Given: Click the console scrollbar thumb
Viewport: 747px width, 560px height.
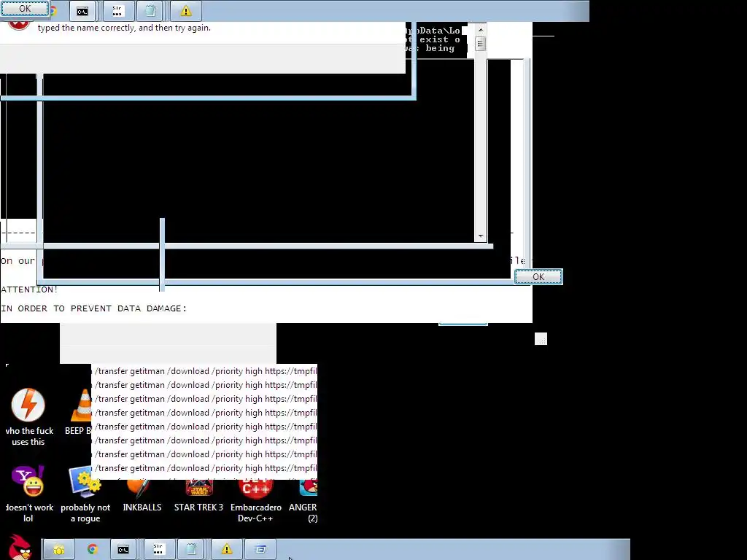Looking at the screenshot, I should point(480,43).
